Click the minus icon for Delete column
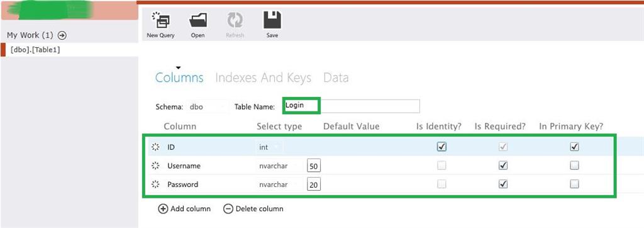The image size is (644, 228). pos(228,208)
